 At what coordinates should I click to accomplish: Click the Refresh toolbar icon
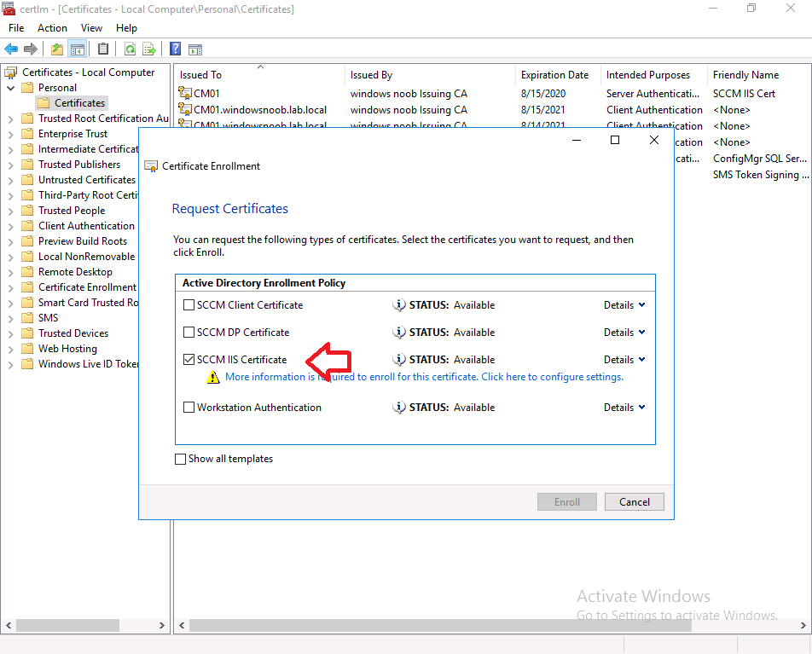point(130,49)
